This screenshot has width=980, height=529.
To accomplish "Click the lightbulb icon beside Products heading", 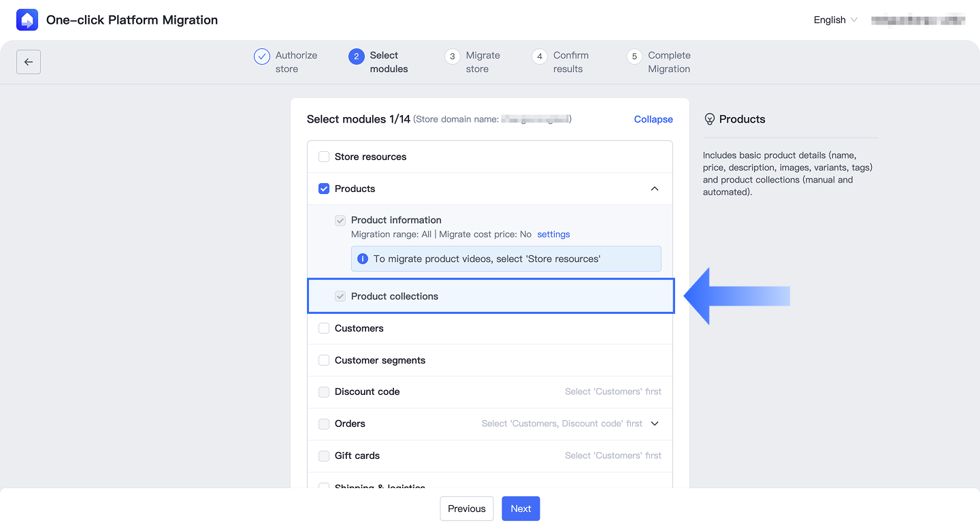I will (710, 119).
